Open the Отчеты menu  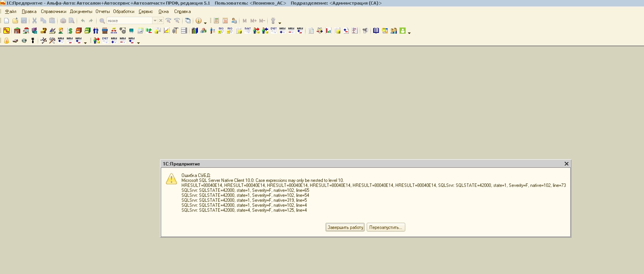click(103, 11)
